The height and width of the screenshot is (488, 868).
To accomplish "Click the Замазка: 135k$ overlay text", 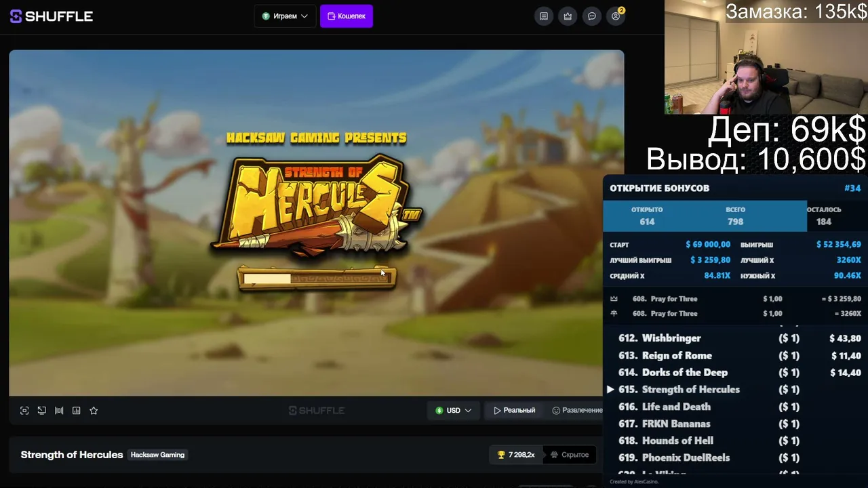I will pyautogui.click(x=796, y=12).
